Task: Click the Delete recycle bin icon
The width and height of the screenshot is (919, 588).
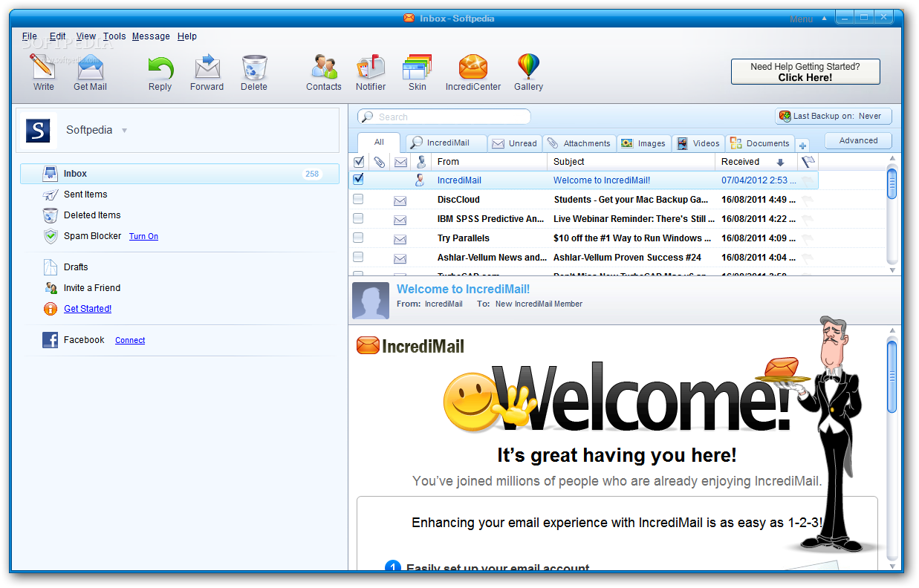Action: [x=254, y=67]
